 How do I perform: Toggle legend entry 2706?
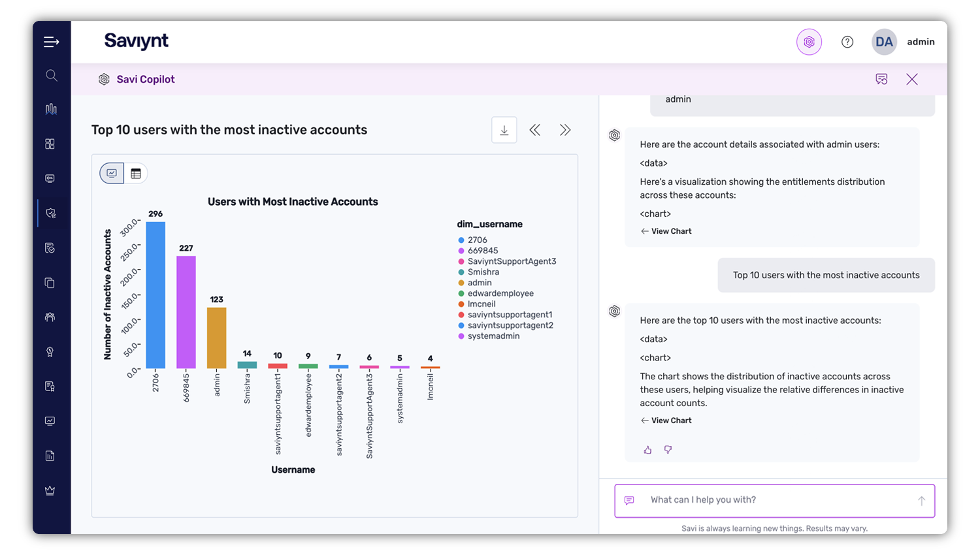473,240
